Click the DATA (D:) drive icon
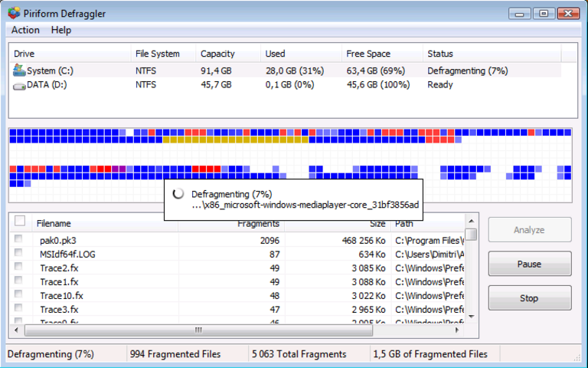The image size is (588, 368). point(19,86)
